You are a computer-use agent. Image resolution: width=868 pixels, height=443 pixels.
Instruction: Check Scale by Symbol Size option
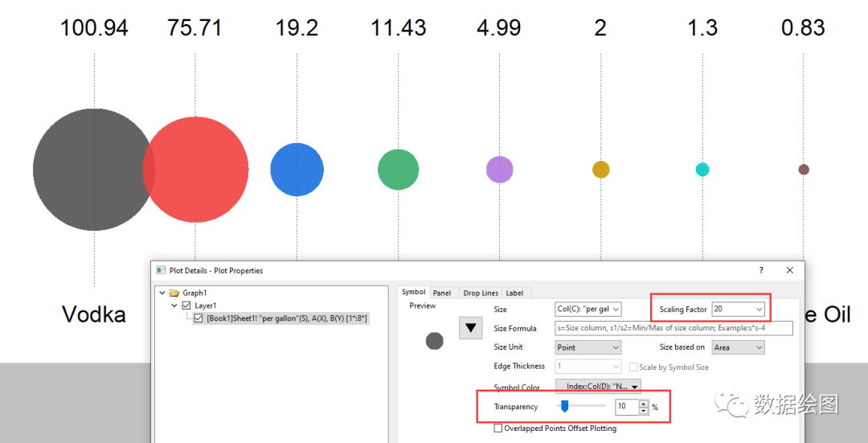[x=633, y=367]
